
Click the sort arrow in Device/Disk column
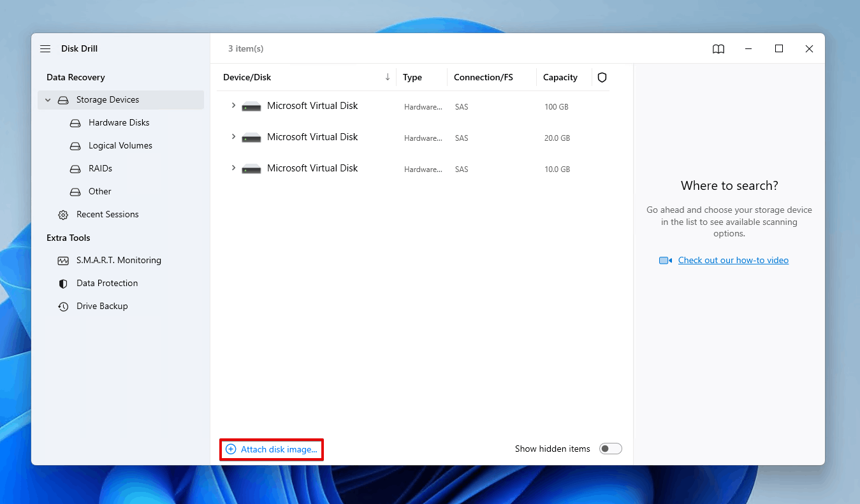tap(388, 77)
